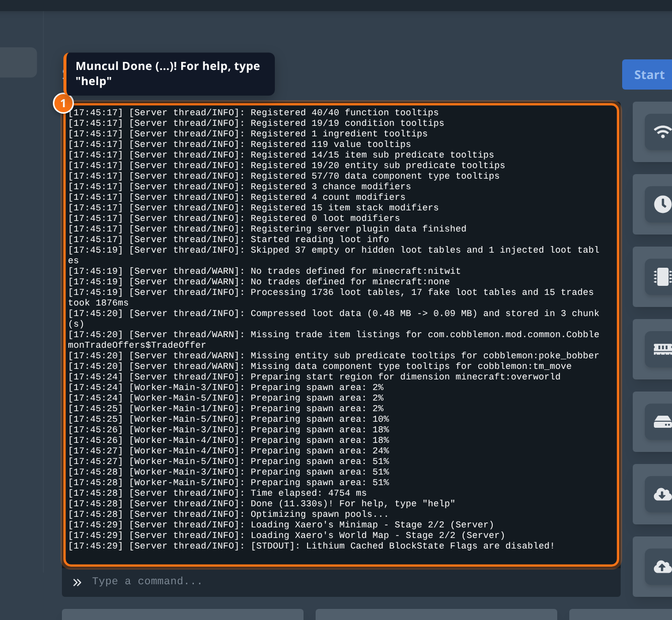Click the double-chevron prompt icon beside command input
This screenshot has width=672, height=620.
[x=77, y=582]
